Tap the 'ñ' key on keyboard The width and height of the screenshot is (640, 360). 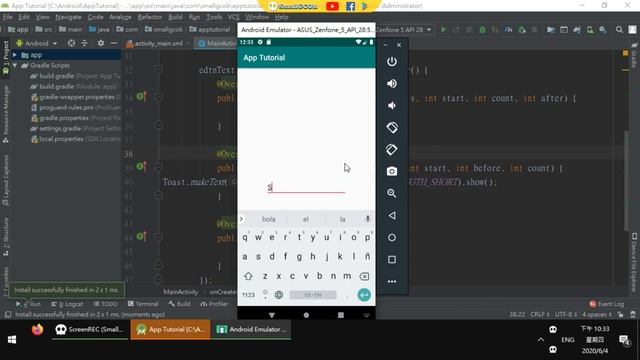(367, 257)
